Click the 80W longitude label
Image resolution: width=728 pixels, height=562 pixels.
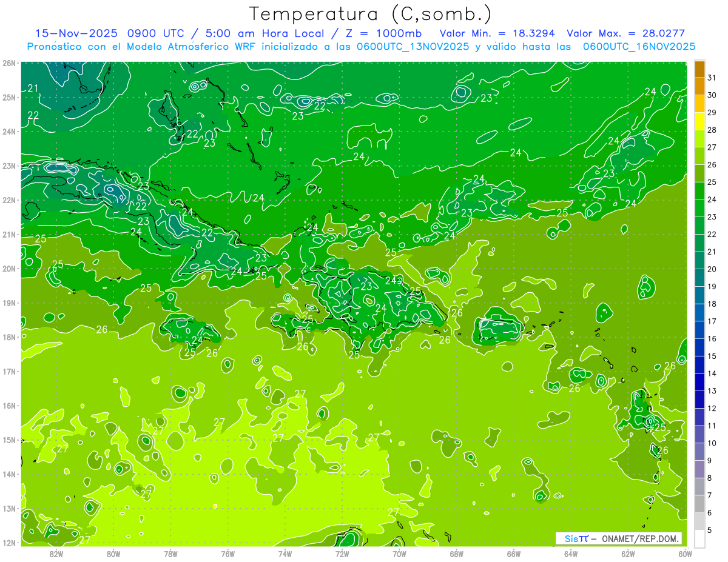tap(113, 554)
